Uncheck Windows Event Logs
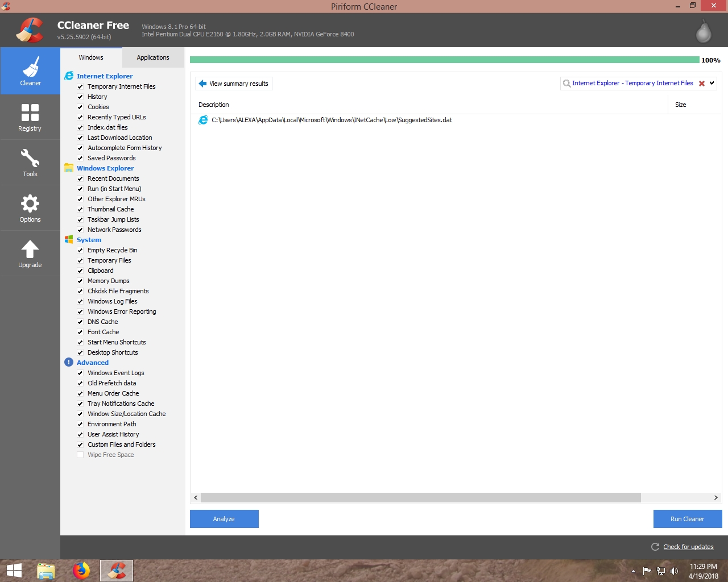728x582 pixels. click(80, 373)
